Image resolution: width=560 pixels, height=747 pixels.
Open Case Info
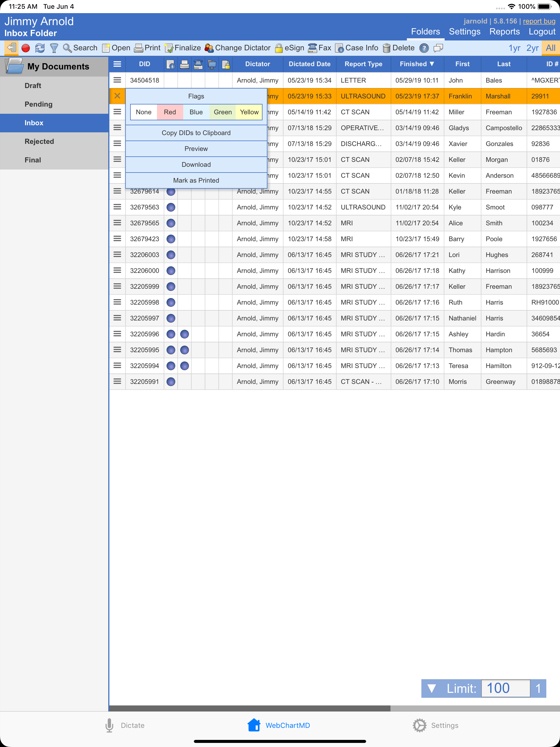tap(357, 48)
